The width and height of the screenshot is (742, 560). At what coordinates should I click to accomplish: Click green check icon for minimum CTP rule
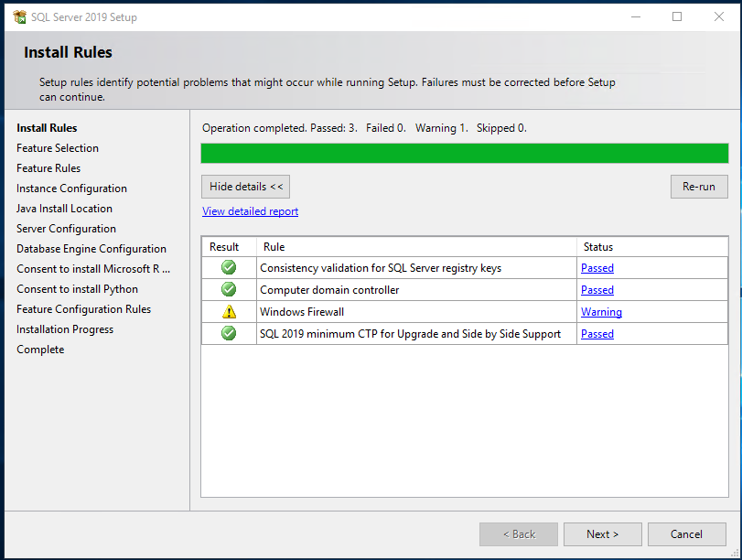(x=229, y=334)
